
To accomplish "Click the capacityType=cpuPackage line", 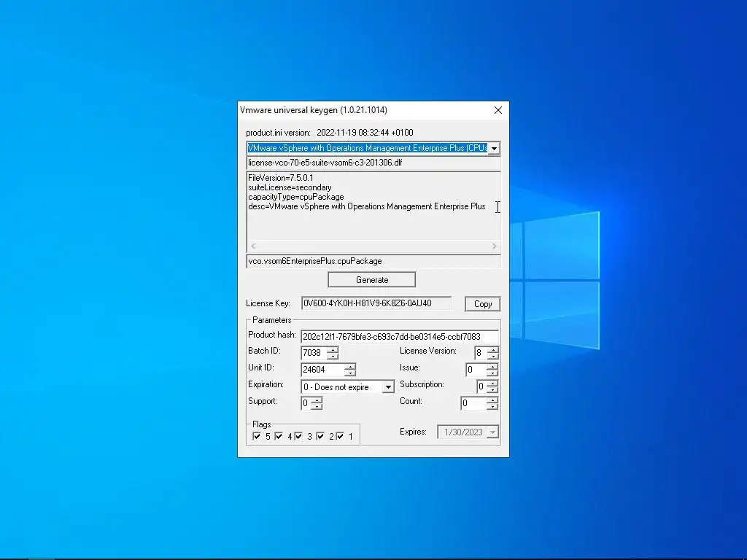I will [x=296, y=197].
